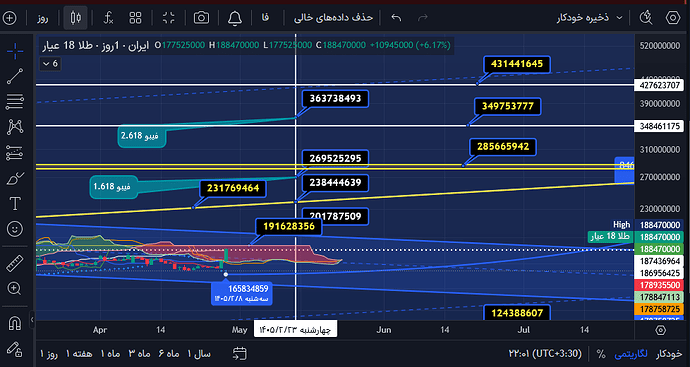The width and height of the screenshot is (690, 367).
Task: Click the حذف داده‌های خالی button
Action: (333, 18)
